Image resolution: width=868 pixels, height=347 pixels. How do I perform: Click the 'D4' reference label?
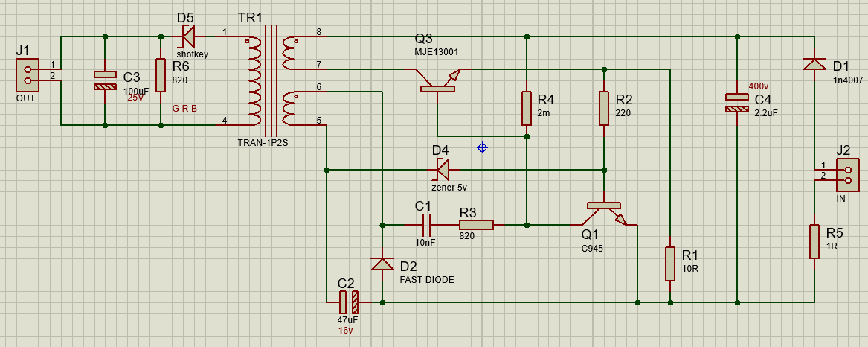(440, 150)
